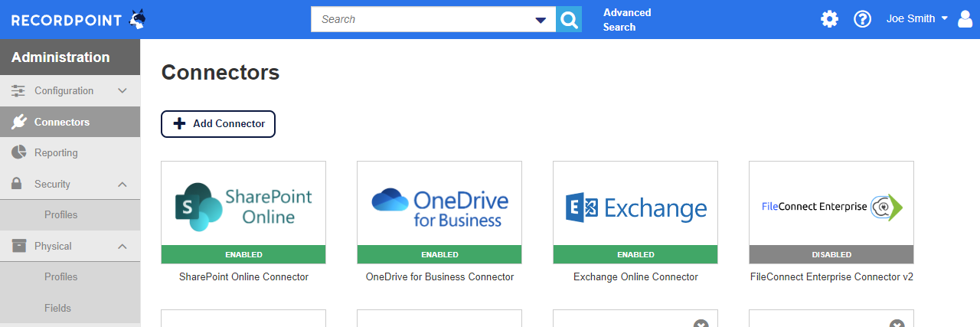This screenshot has height=327, width=980.
Task: Expand the Configuration section chevron
Action: tap(122, 91)
